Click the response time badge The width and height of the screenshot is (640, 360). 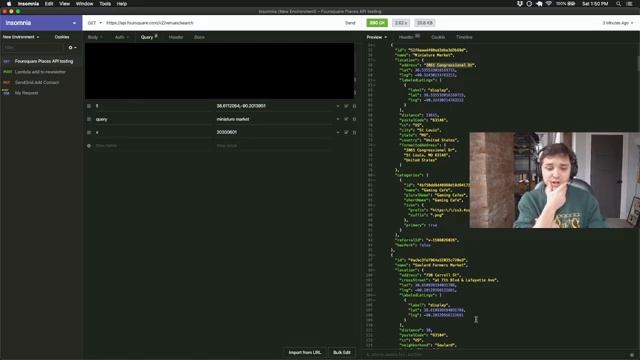tap(401, 23)
